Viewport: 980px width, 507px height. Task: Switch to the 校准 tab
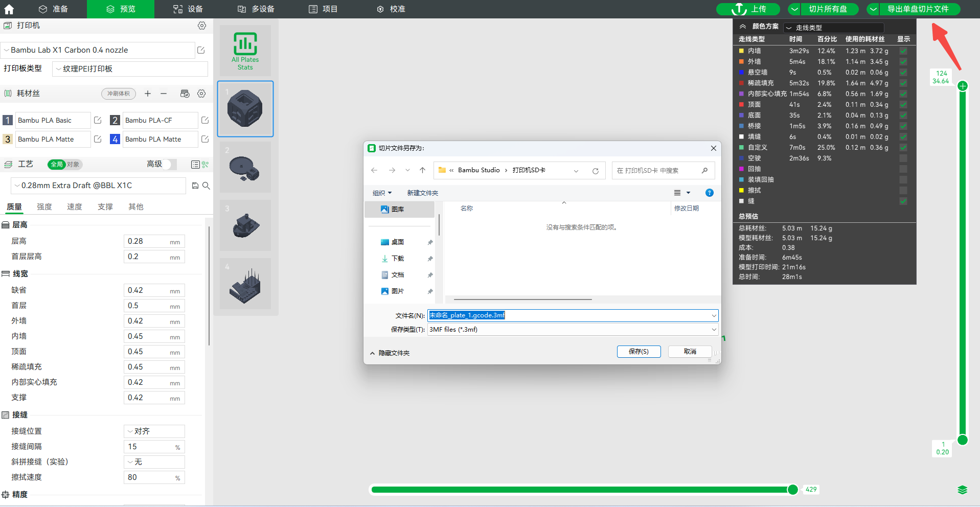(x=391, y=9)
